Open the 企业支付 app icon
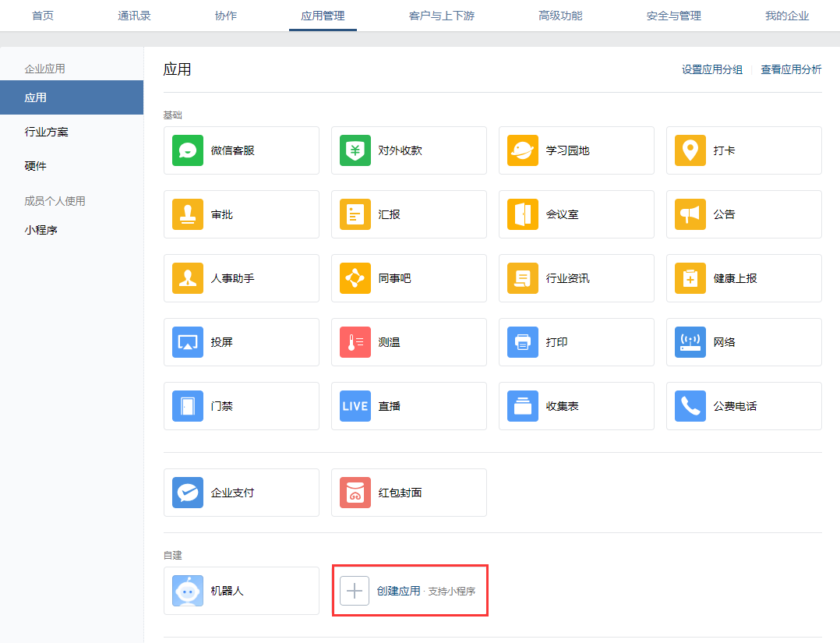The image size is (840, 643). tap(188, 493)
